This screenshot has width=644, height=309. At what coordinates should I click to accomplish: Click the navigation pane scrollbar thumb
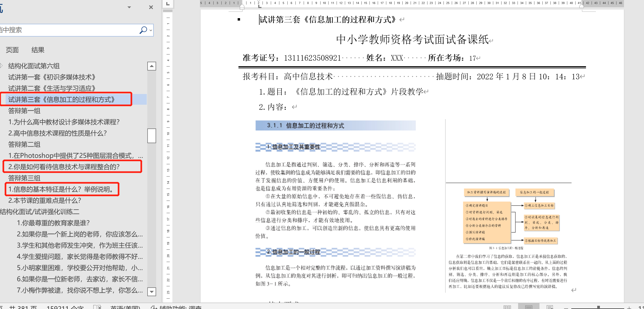click(x=152, y=136)
